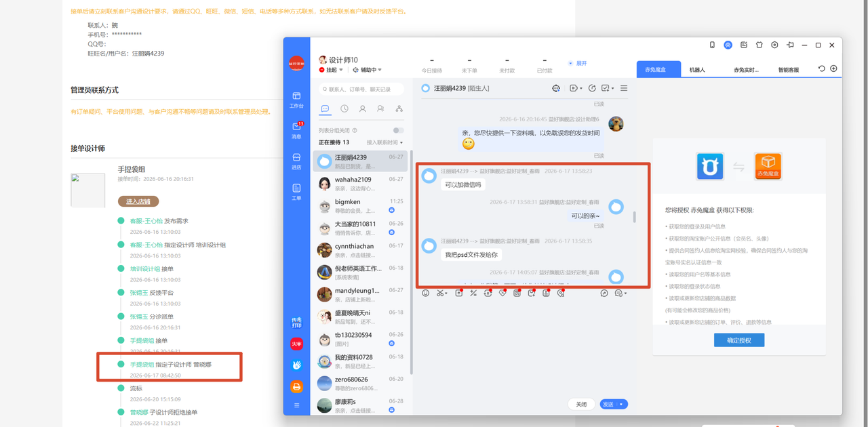
Task: Click the scissors screenshot tool
Action: tap(441, 293)
